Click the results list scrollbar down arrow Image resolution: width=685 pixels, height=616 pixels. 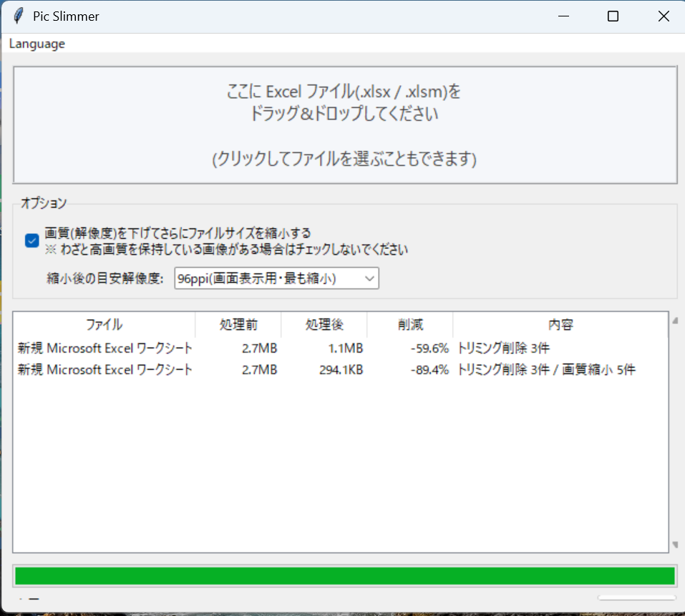(x=676, y=544)
